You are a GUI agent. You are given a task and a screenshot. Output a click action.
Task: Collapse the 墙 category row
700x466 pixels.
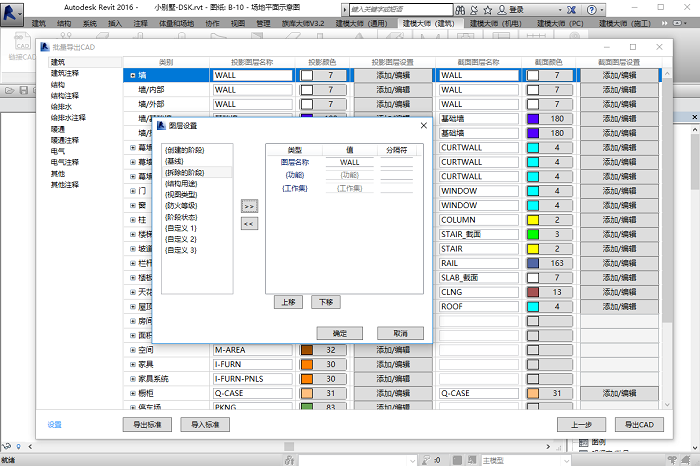pos(133,75)
